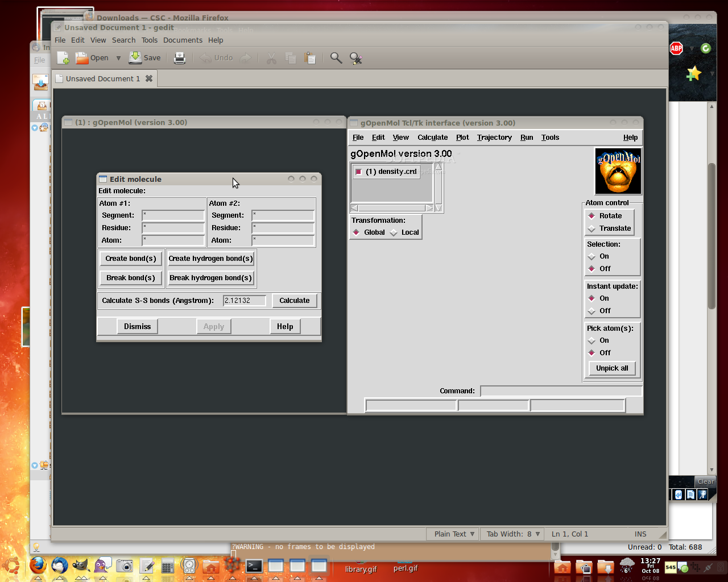Screen dimensions: 728x582
Task: Click the gOpenMol logo image
Action: pos(618,171)
